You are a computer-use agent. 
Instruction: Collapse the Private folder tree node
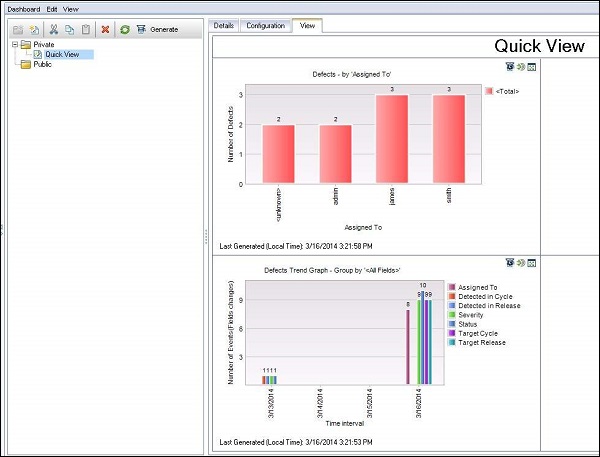tap(14, 45)
